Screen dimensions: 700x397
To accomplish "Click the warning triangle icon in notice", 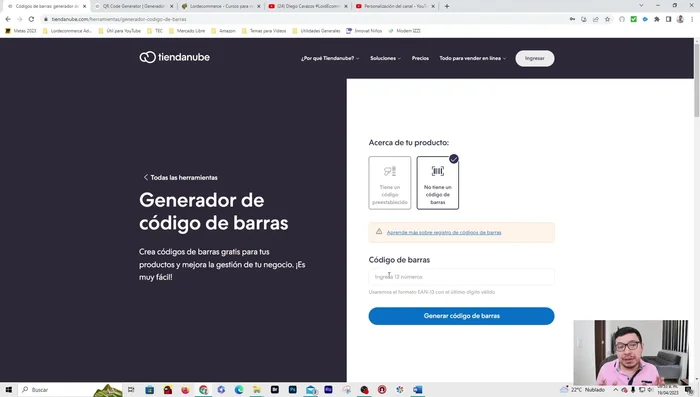I will pos(379,231).
